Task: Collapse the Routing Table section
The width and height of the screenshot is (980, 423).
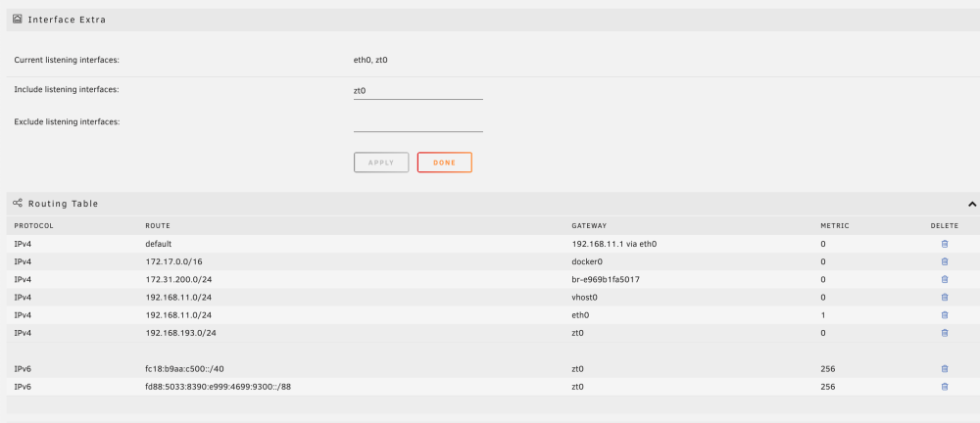Action: pyautogui.click(x=972, y=204)
